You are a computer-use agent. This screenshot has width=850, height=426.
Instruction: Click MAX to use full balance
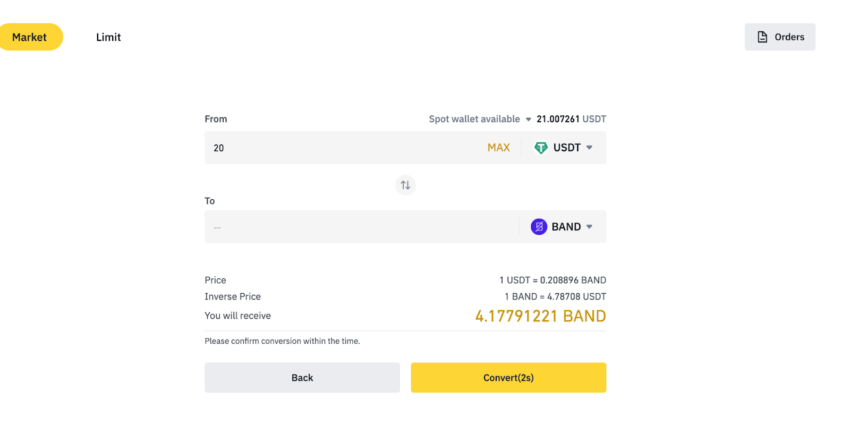pos(498,148)
